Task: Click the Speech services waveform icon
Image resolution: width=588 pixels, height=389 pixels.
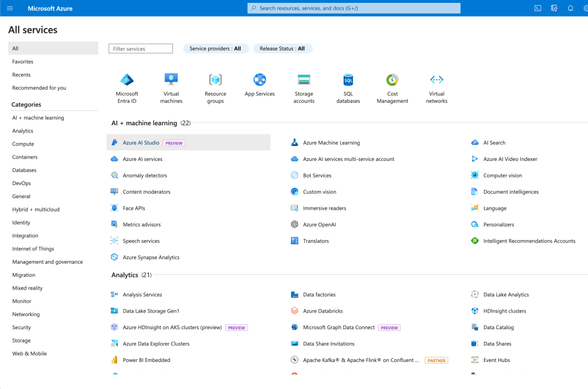Action: tap(114, 241)
